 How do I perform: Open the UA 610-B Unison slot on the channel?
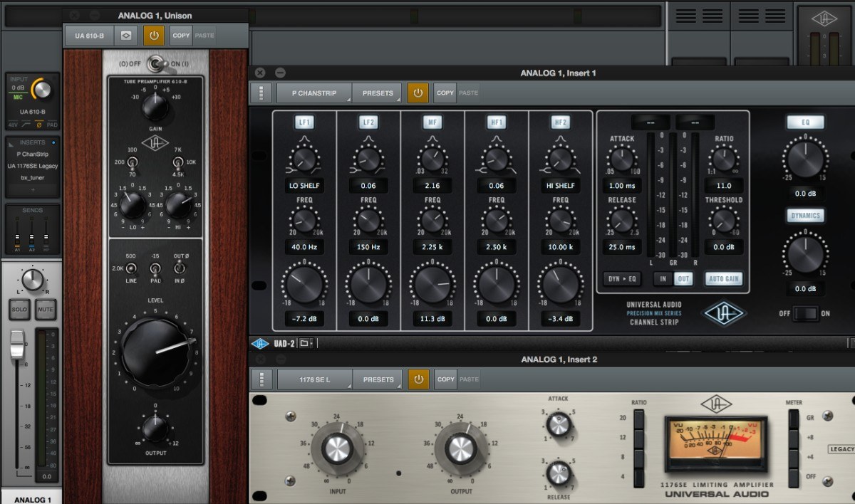[x=33, y=112]
